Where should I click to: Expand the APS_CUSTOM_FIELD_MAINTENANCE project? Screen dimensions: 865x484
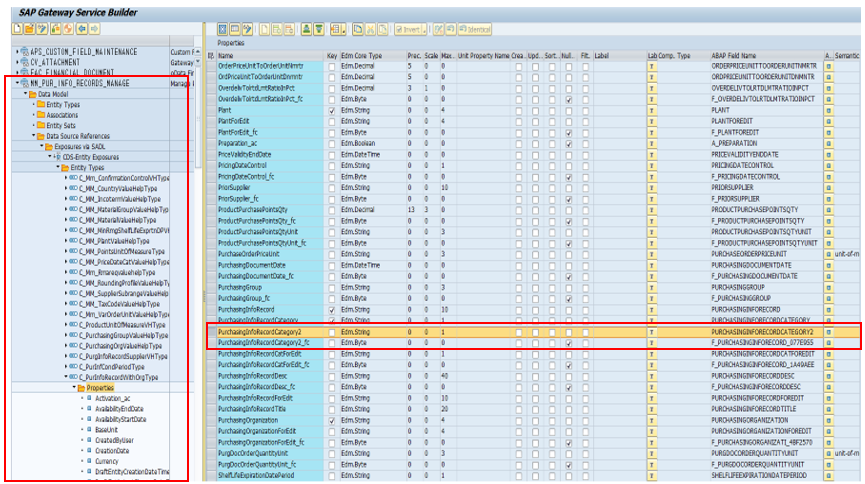coord(18,52)
